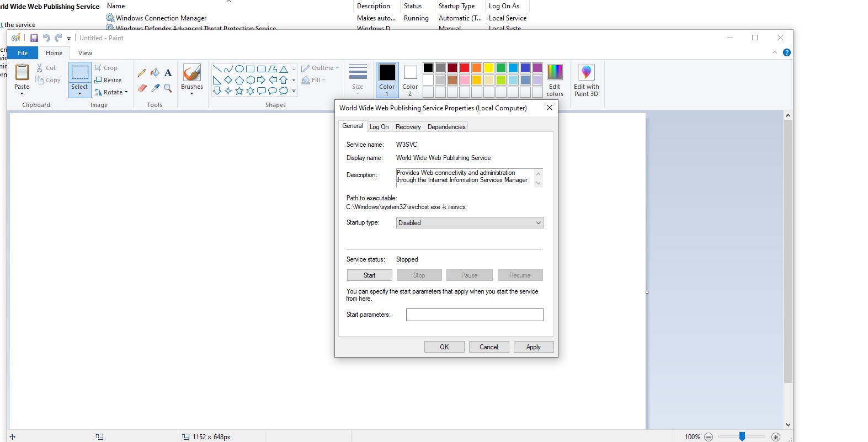868x442 pixels.
Task: Choose the Cloud callout shape
Action: 284,91
